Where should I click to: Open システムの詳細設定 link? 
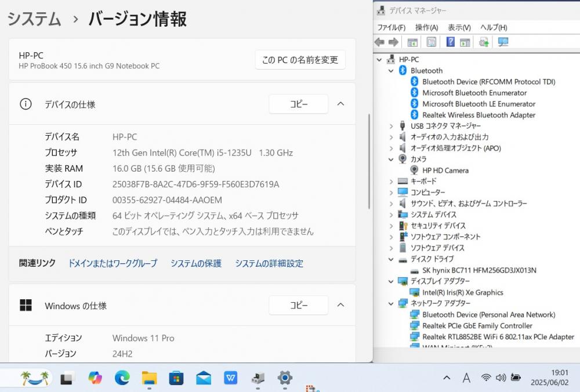click(269, 263)
